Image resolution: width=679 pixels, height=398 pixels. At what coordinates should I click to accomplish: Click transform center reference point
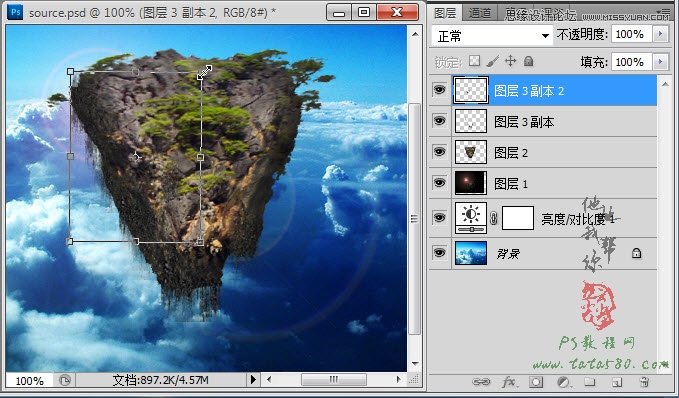pyautogui.click(x=136, y=157)
